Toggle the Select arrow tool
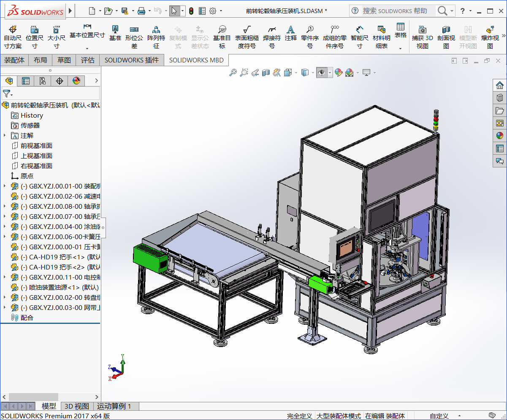 point(174,11)
